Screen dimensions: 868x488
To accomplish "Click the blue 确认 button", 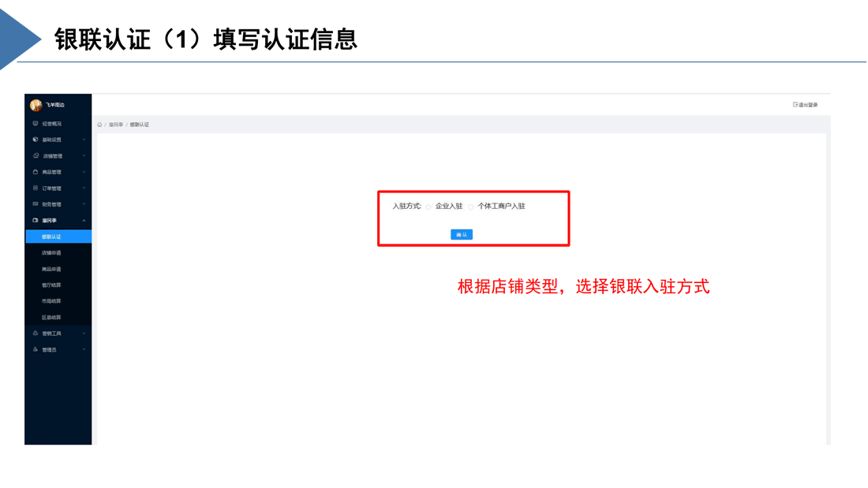I will pos(462,235).
